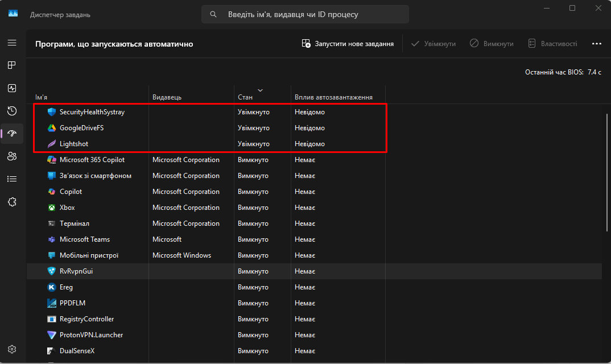The image size is (611, 364).
Task: Open the Details list page icon
Action: click(x=12, y=179)
